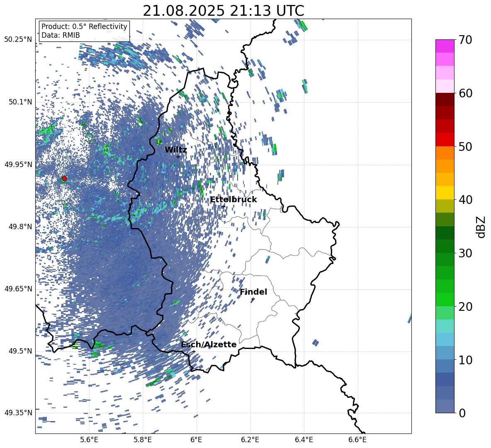The height and width of the screenshot is (448, 491).
Task: Click the slate blue swatch at colorbar bottom
Action: pos(445,406)
